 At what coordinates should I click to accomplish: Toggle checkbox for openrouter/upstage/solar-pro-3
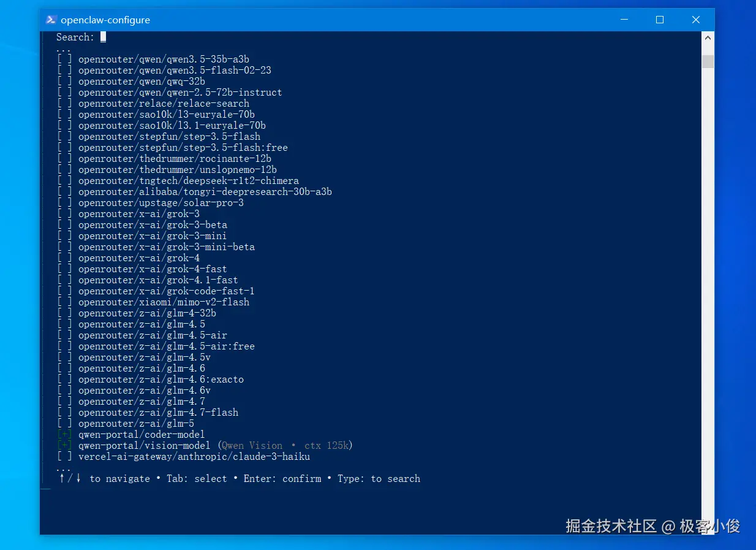tap(64, 203)
